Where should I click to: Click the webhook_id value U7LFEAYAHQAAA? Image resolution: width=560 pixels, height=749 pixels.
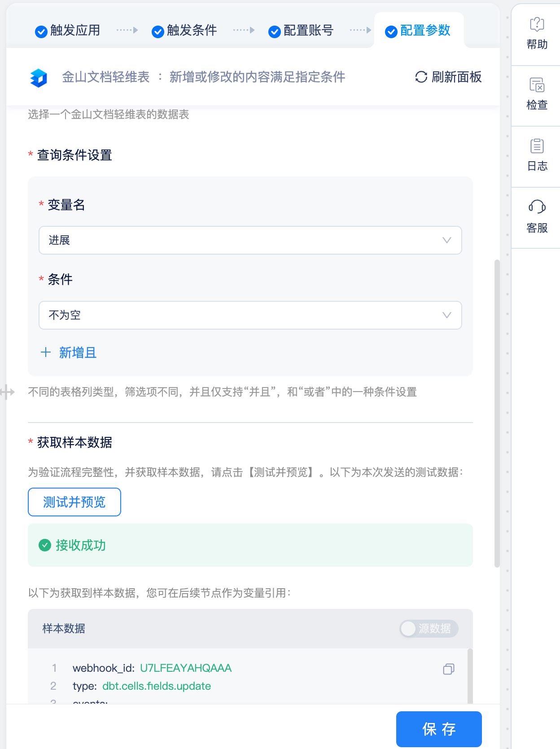pyautogui.click(x=186, y=668)
